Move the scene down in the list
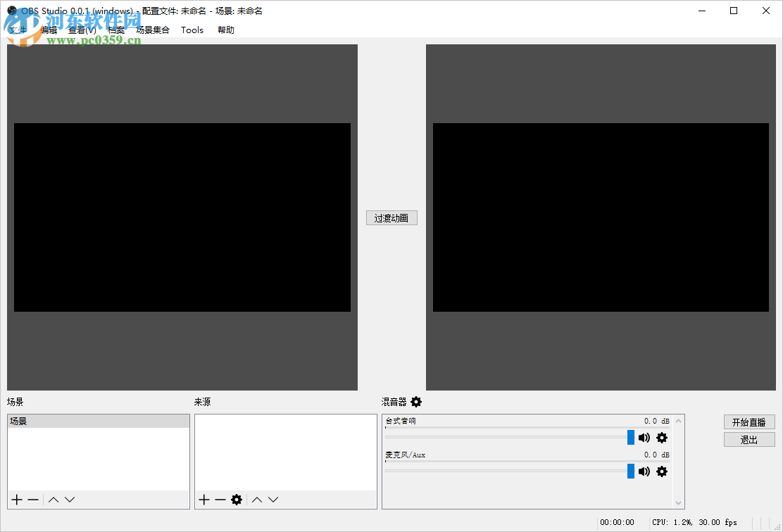The image size is (783, 532). coord(70,500)
